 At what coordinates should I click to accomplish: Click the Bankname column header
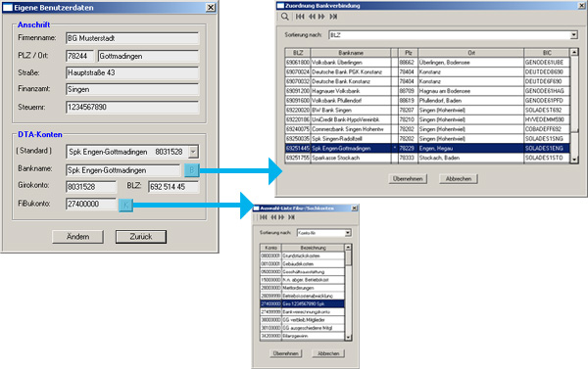pos(351,53)
